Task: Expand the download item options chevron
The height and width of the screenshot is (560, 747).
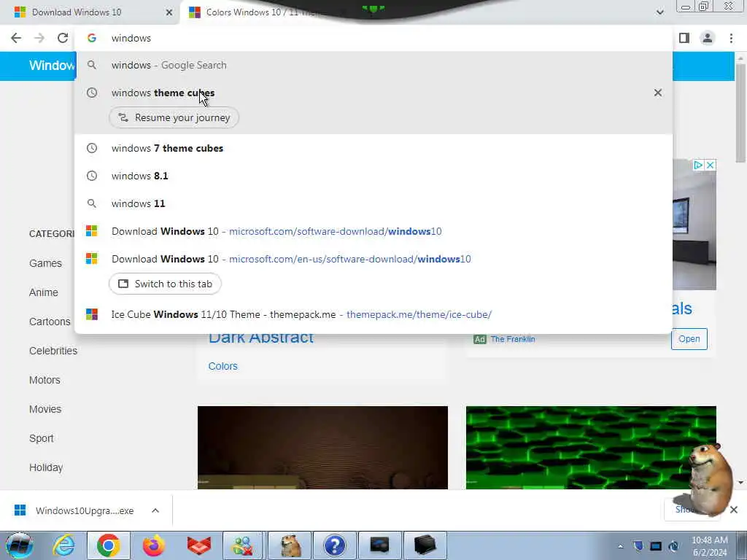Action: point(155,510)
